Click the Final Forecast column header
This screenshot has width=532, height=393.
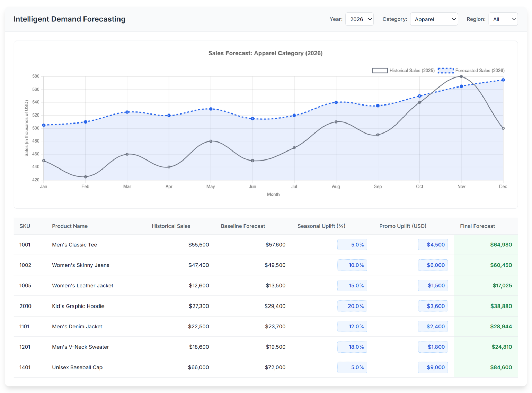tap(477, 226)
